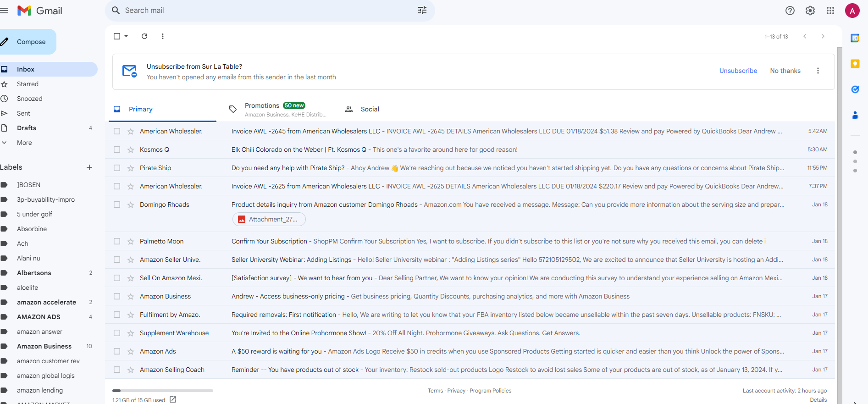Star the Pirate Ship email
The image size is (868, 404).
tap(131, 168)
